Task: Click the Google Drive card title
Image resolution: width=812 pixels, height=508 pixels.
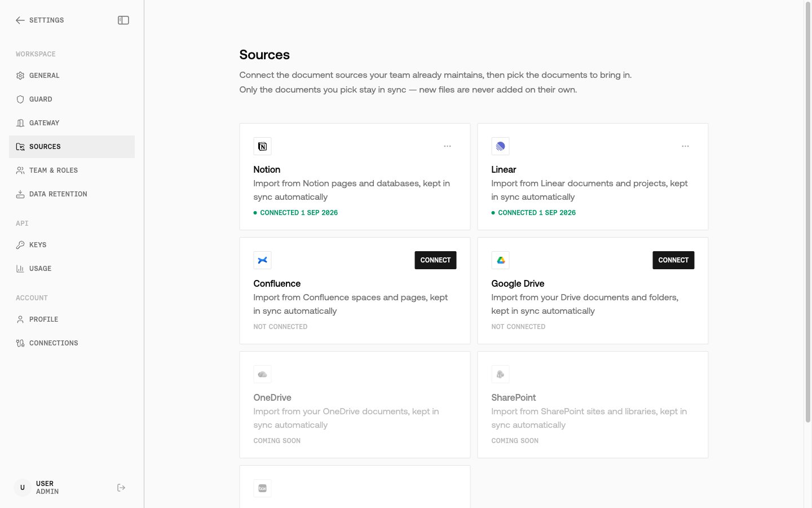Action: [518, 283]
